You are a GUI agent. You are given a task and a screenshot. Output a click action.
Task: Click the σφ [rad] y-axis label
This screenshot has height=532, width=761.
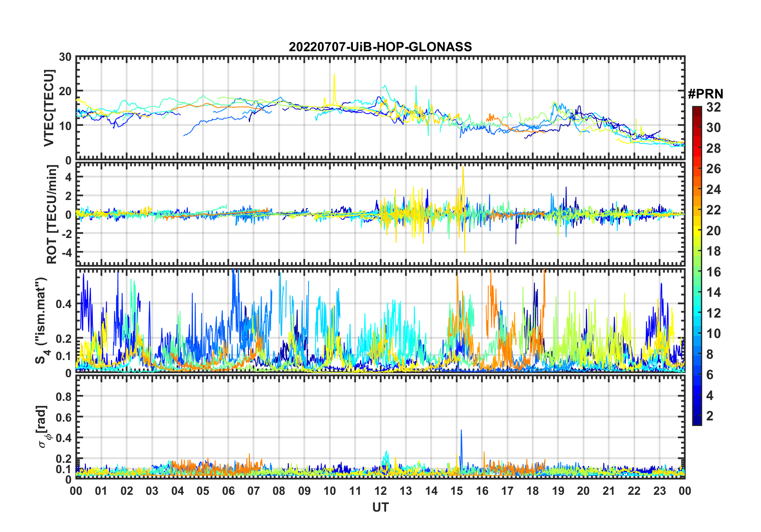click(42, 426)
